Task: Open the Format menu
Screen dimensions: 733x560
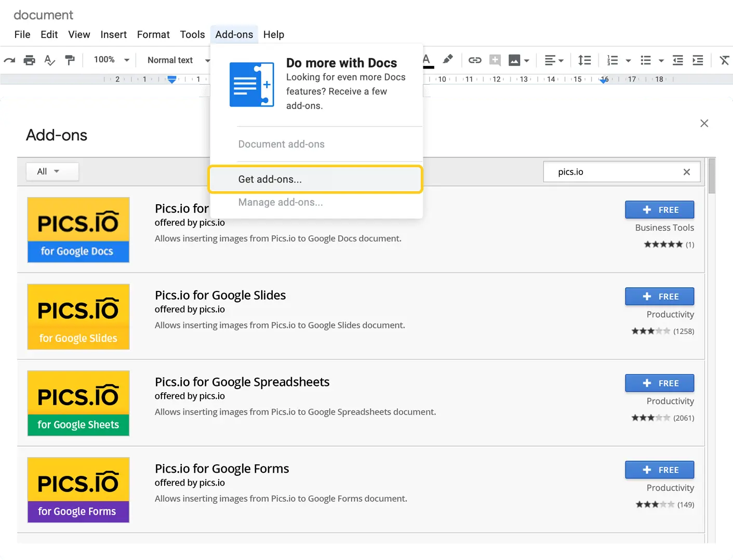Action: 153,34
